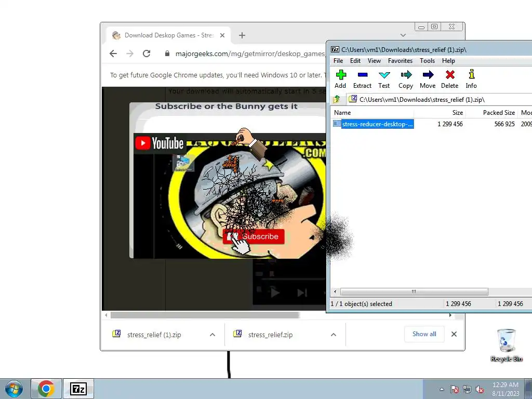This screenshot has height=399, width=532.
Task: Click Show all downloads button
Action: point(424,334)
